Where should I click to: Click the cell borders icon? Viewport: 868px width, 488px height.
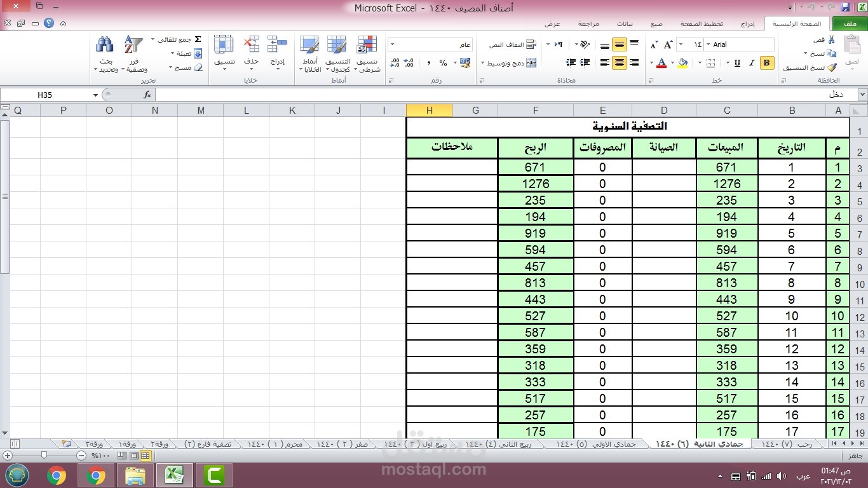click(710, 62)
